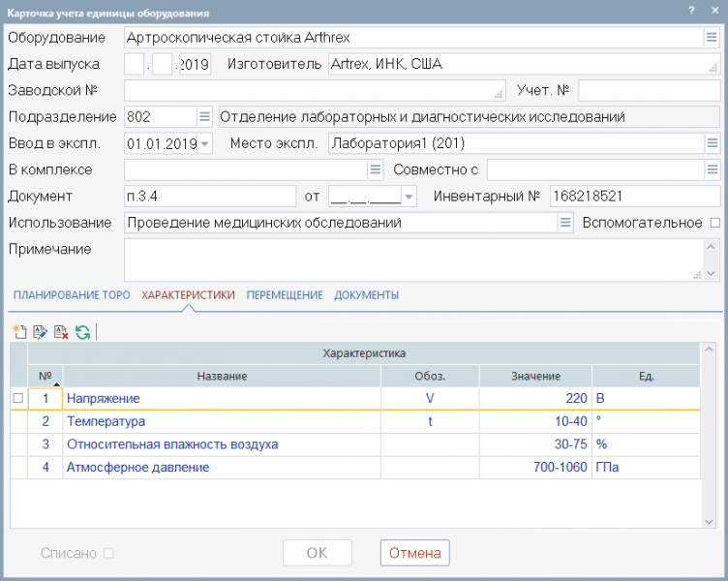Open the Подразделение lookup list button
Screen dimensions: 728x581
[x=204, y=116]
